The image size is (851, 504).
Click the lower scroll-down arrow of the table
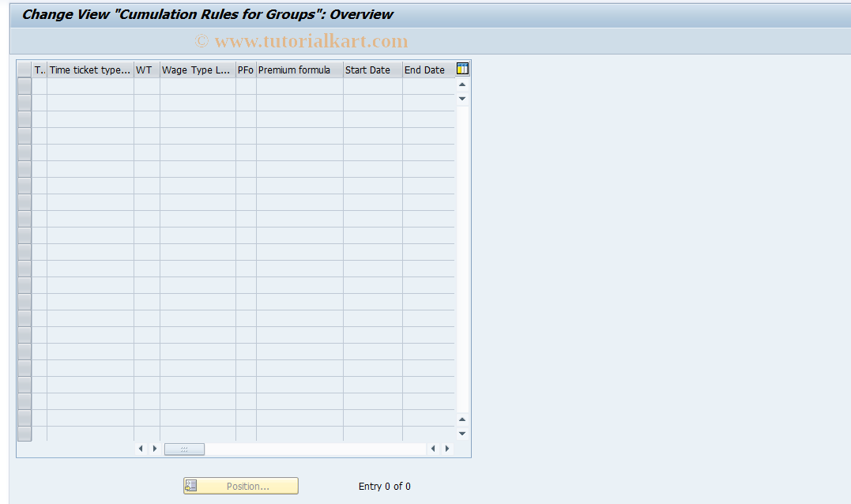click(x=462, y=434)
